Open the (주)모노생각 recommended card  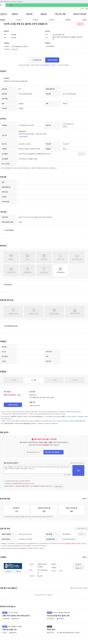coord(66,630)
